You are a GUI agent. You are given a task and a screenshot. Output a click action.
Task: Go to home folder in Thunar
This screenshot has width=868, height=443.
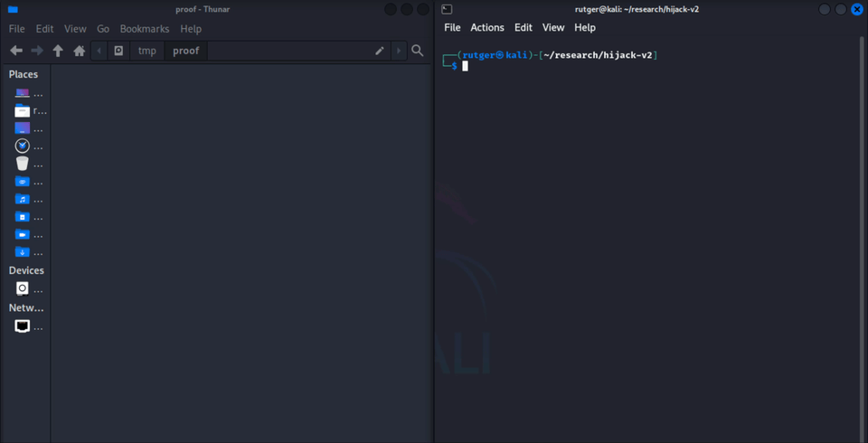click(x=80, y=51)
